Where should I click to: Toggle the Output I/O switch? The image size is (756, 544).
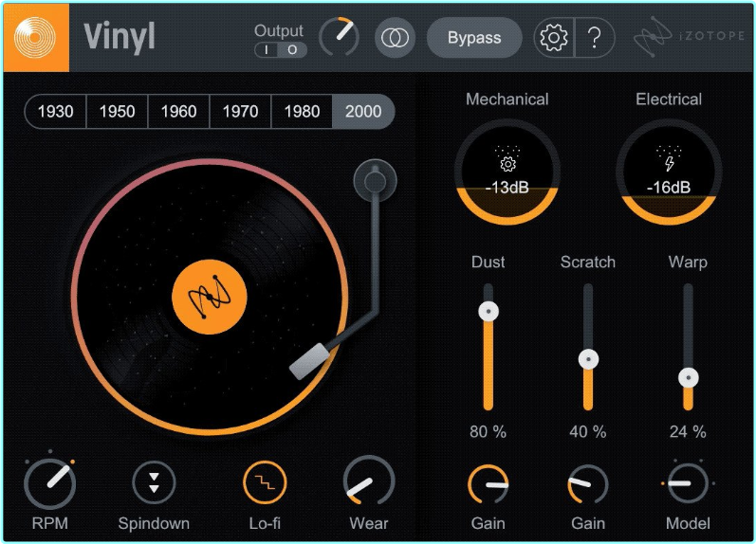(281, 49)
